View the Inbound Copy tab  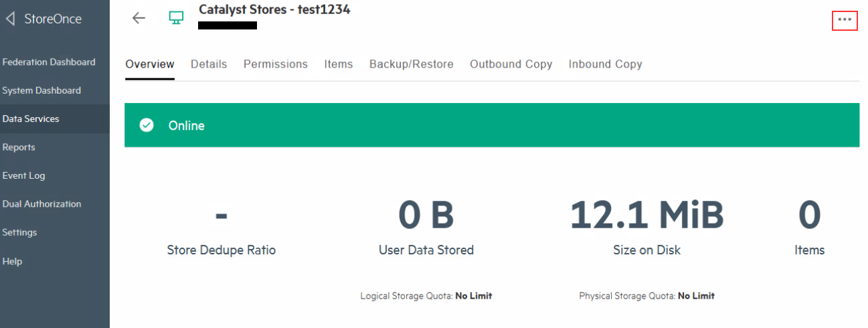coord(606,64)
